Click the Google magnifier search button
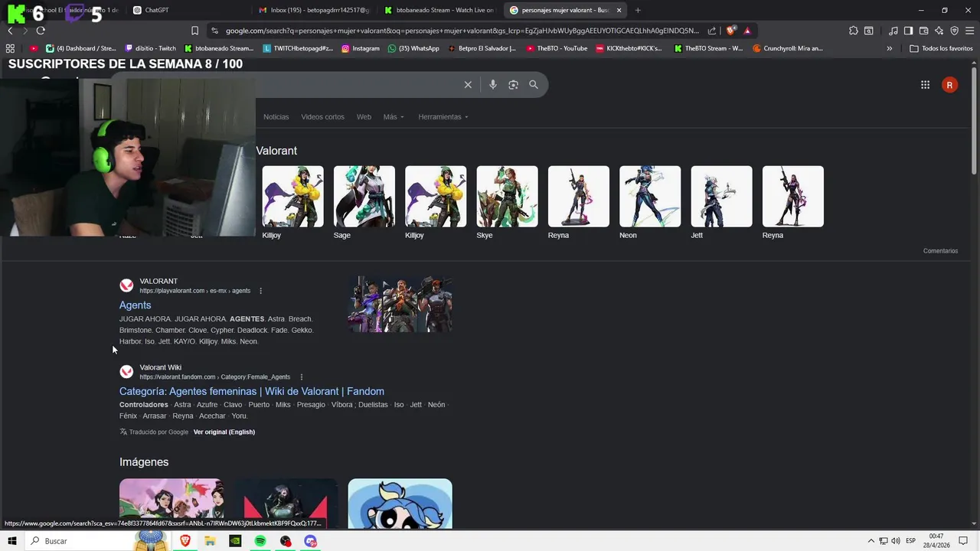This screenshot has width=980, height=551. (x=534, y=85)
